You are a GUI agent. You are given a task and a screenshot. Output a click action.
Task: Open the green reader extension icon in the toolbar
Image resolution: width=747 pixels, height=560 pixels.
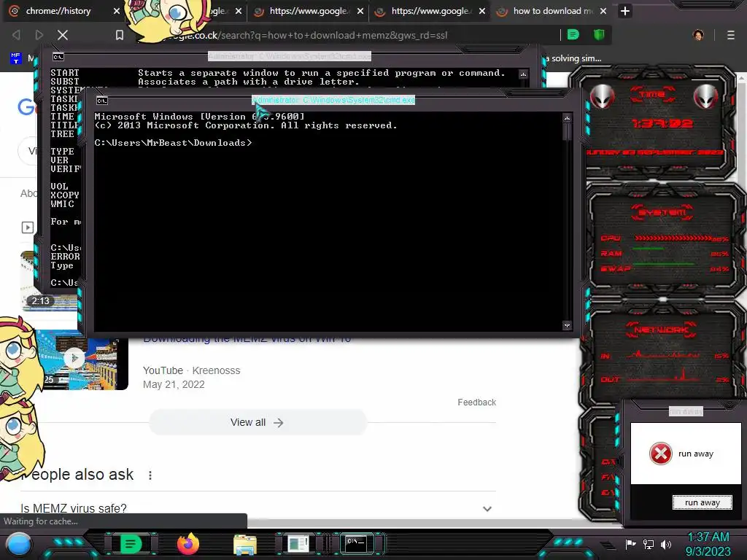pos(573,35)
